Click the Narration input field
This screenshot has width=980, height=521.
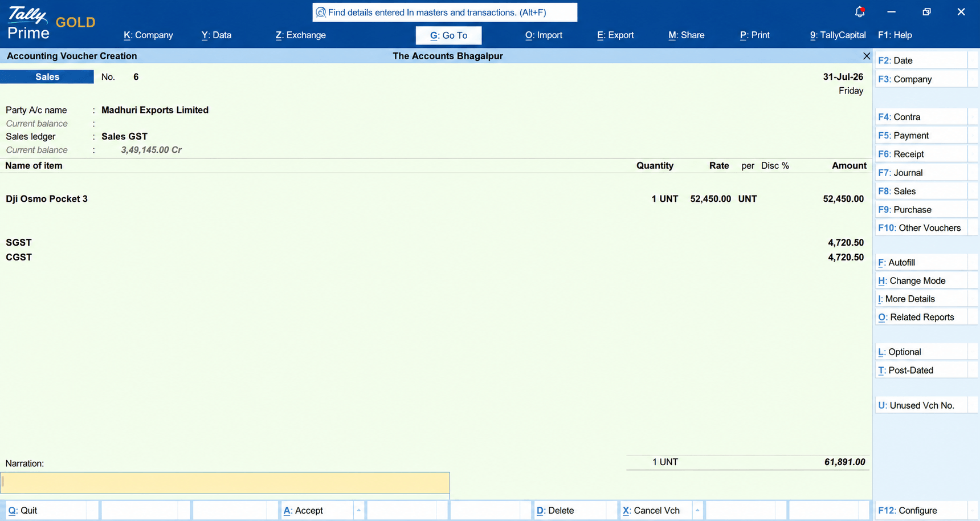[225, 482]
